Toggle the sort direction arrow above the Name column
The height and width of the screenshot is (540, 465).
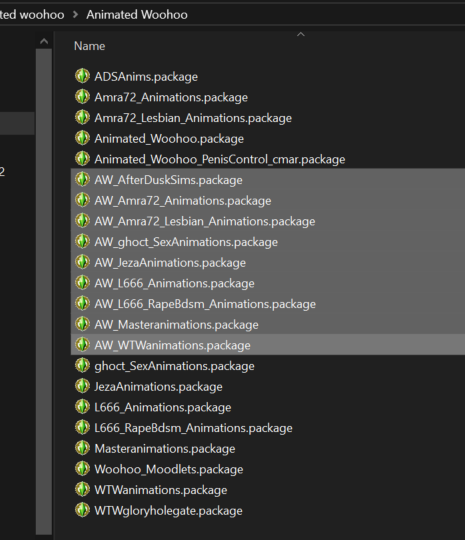pyautogui.click(x=301, y=34)
